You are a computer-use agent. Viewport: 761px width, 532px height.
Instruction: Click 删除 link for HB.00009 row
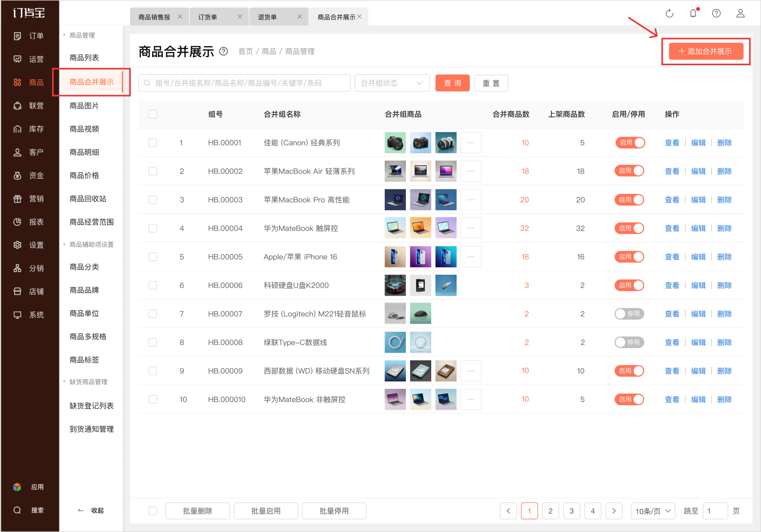(x=724, y=371)
